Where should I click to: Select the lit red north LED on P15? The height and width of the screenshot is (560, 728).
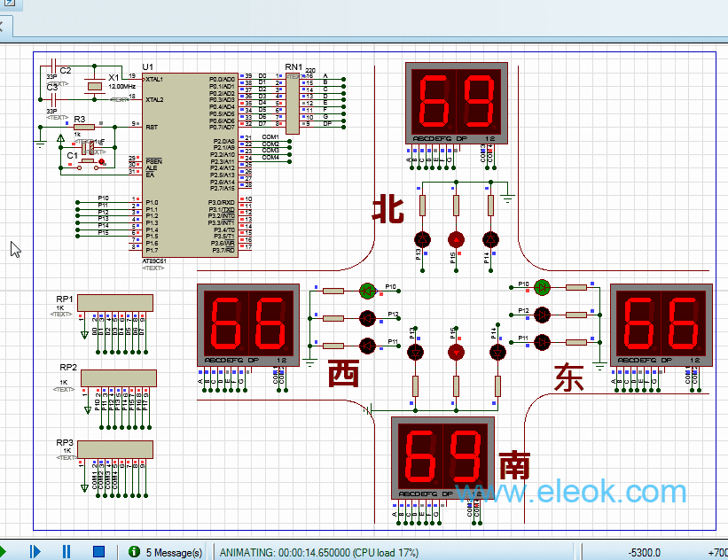point(456,240)
